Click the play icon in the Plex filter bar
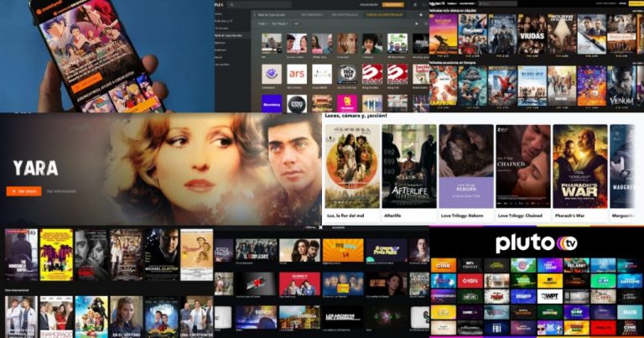This screenshot has height=338, width=644. click(417, 23)
